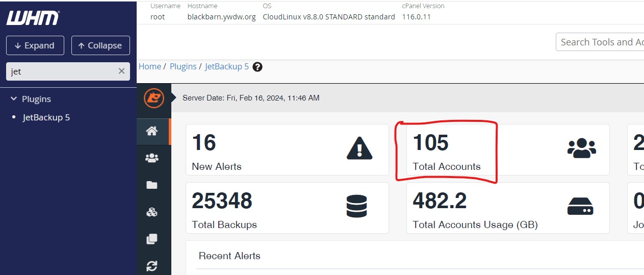
Task: Click the CloudLinux v8.8.0 OS value
Action: (x=329, y=16)
